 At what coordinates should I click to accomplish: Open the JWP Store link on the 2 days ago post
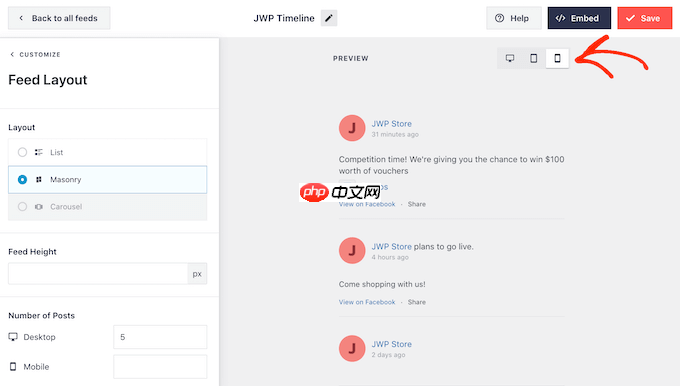(392, 344)
